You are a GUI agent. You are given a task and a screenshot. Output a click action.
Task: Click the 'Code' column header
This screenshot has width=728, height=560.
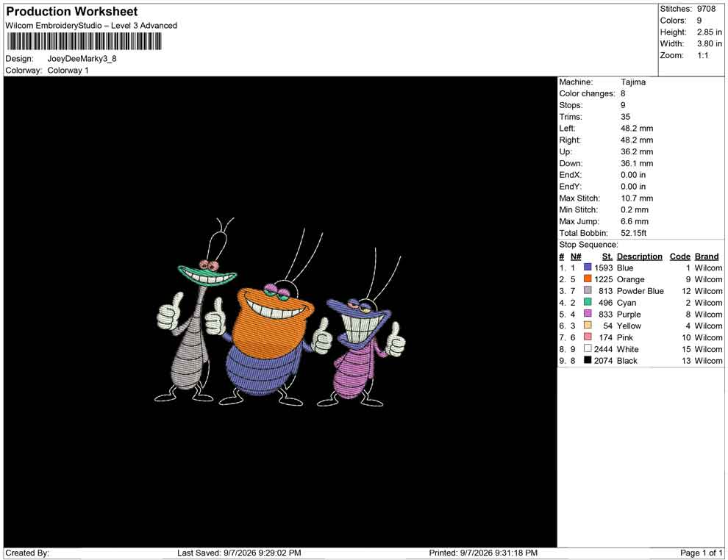point(679,256)
